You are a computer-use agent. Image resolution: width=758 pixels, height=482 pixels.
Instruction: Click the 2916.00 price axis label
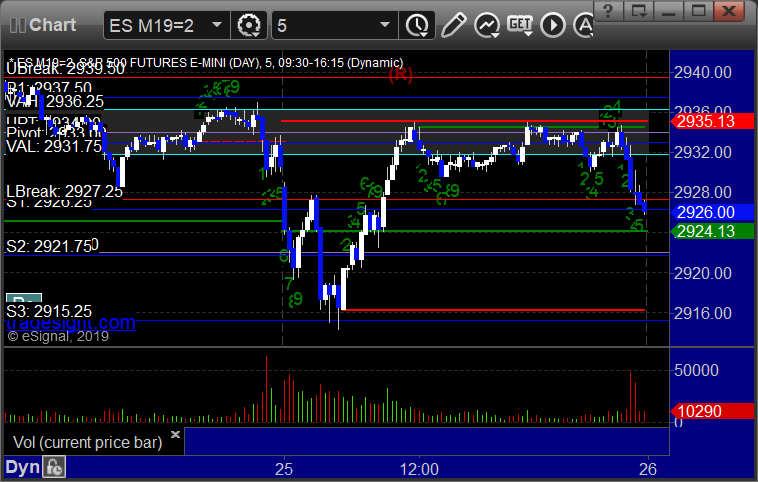[x=703, y=313]
